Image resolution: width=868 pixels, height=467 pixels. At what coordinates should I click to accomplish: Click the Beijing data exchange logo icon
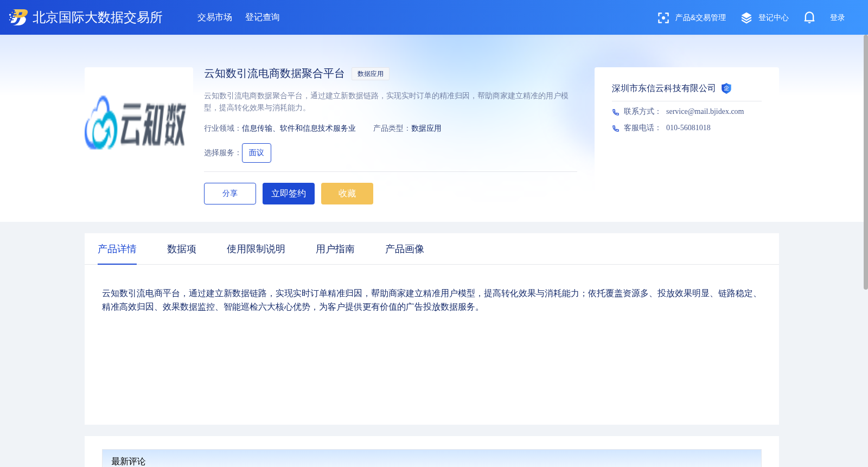18,17
